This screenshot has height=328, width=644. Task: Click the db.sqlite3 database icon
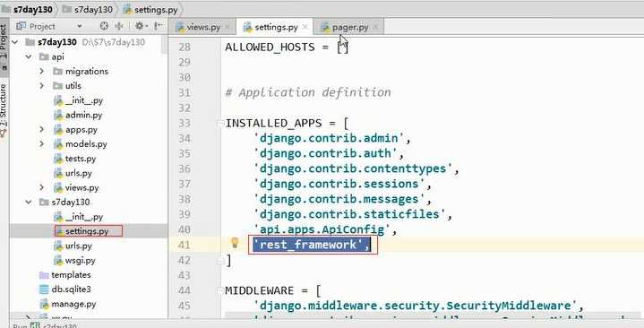pos(44,289)
